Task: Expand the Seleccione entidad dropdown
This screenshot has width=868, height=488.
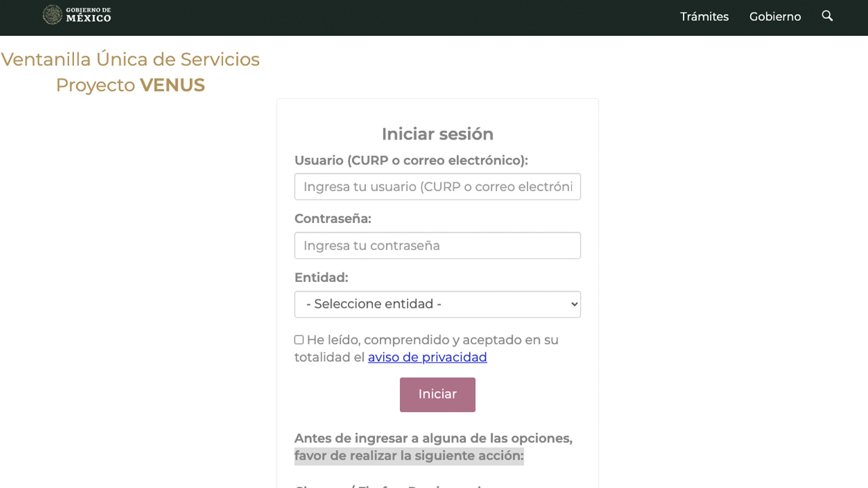Action: (437, 304)
